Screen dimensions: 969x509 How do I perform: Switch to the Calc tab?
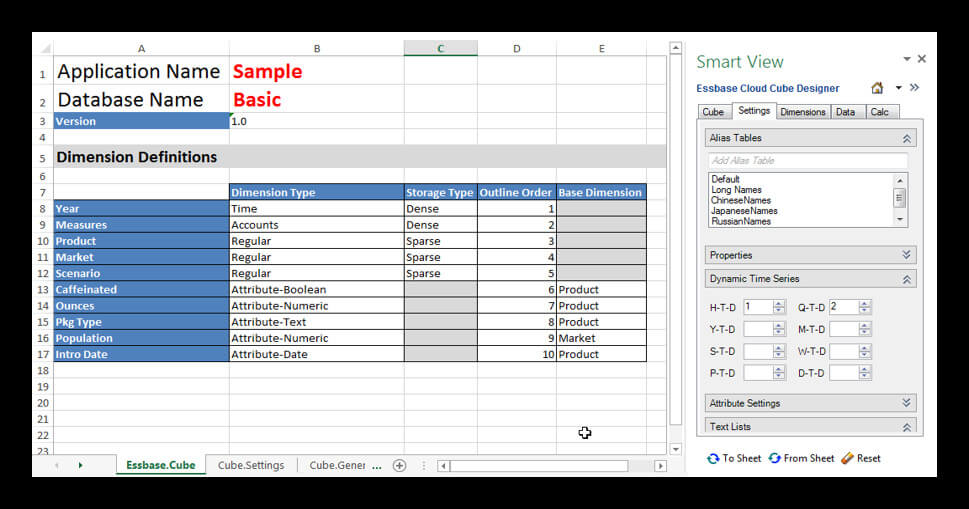pyautogui.click(x=878, y=112)
